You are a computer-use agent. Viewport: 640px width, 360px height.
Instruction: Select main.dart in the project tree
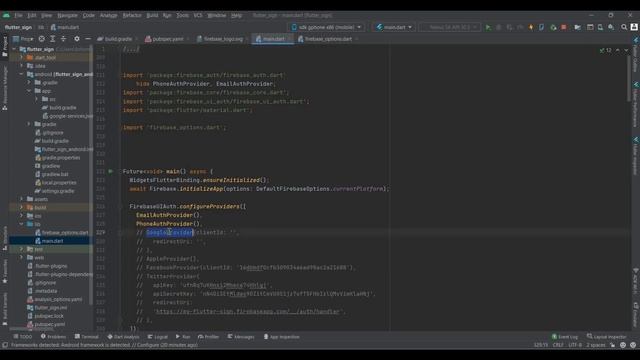53,241
